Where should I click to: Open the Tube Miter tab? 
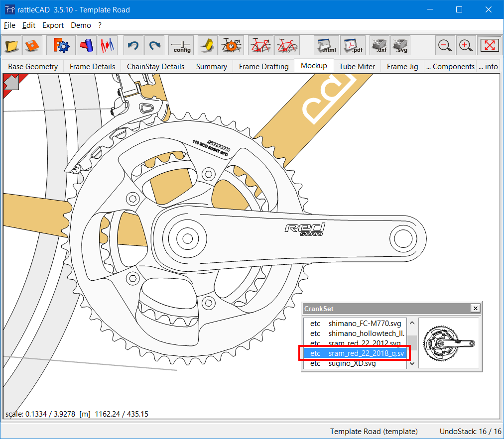tap(357, 67)
